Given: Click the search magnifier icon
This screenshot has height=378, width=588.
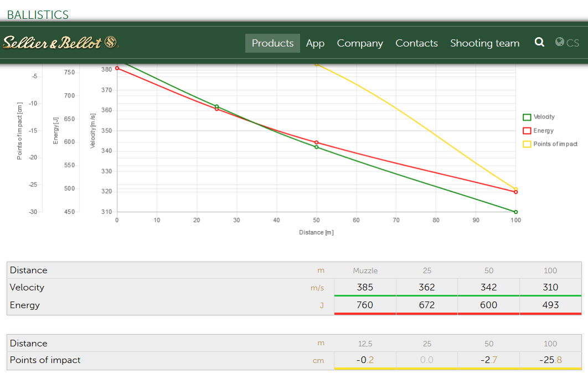Looking at the screenshot, I should pos(539,43).
